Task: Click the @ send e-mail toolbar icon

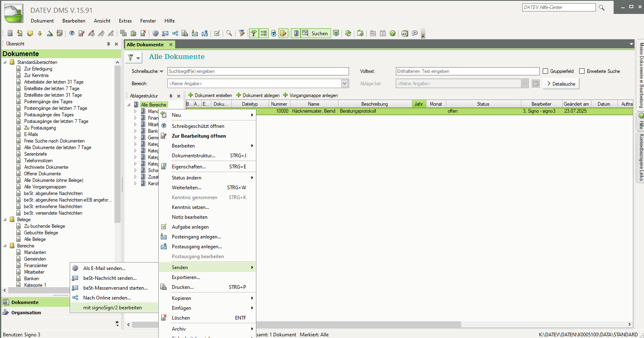Action: tap(155, 33)
